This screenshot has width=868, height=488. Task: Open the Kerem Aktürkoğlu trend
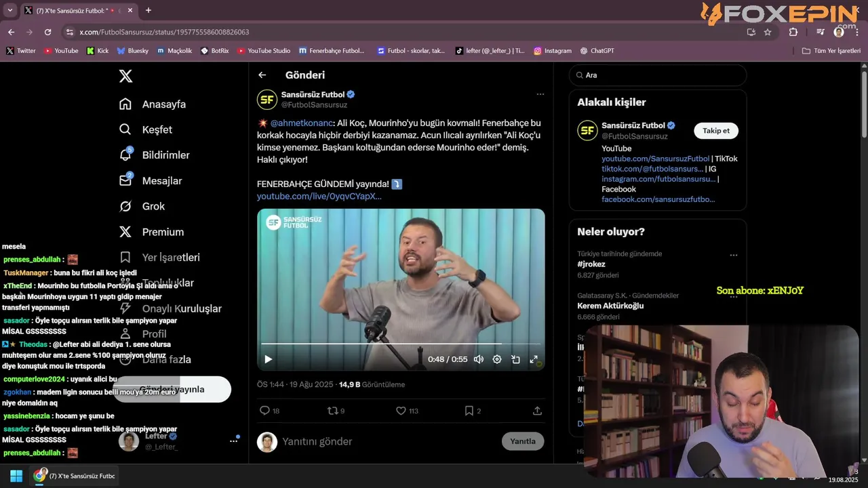610,306
